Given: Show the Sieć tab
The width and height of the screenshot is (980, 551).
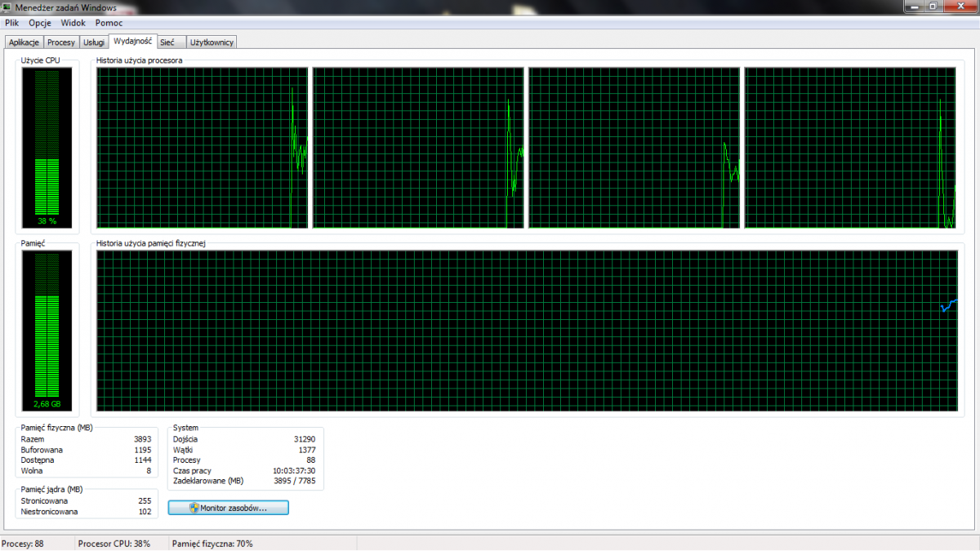Looking at the screenshot, I should click(x=167, y=42).
